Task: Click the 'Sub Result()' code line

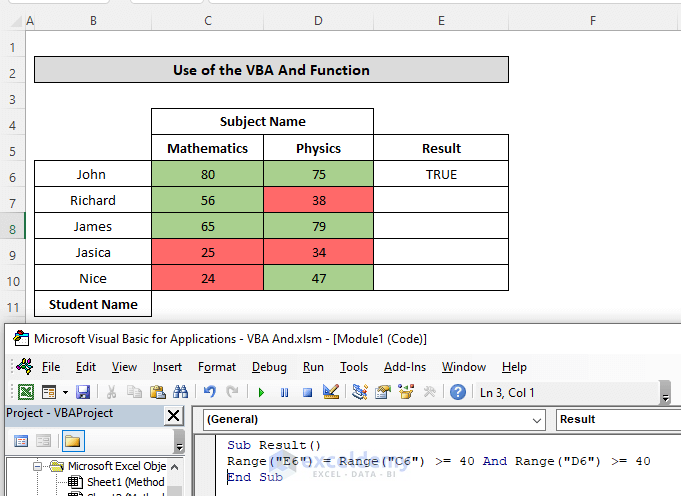Action: pyautogui.click(x=274, y=445)
